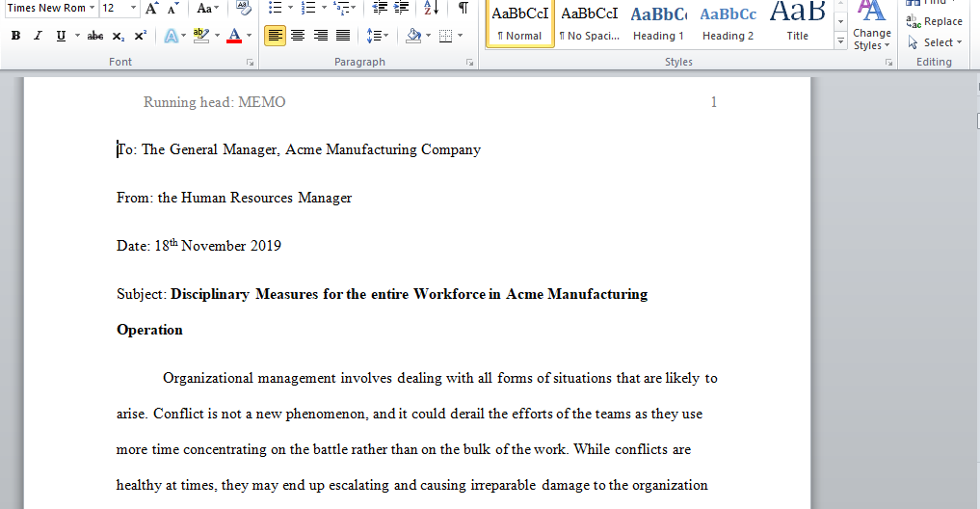Decrease paragraph indent

[380, 8]
